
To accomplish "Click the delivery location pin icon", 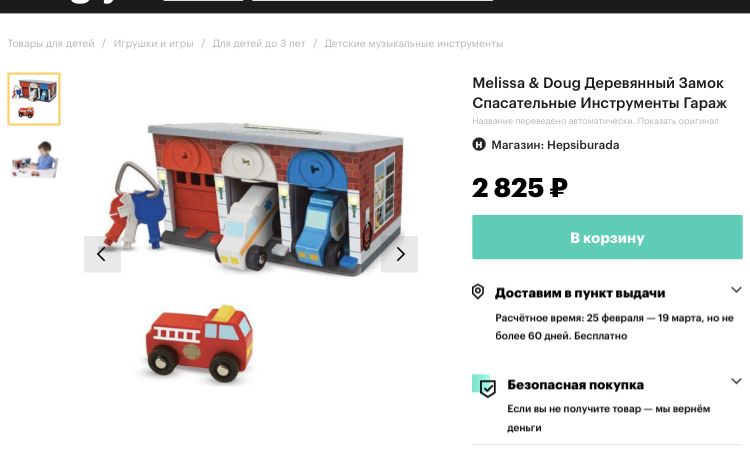I will pyautogui.click(x=478, y=292).
